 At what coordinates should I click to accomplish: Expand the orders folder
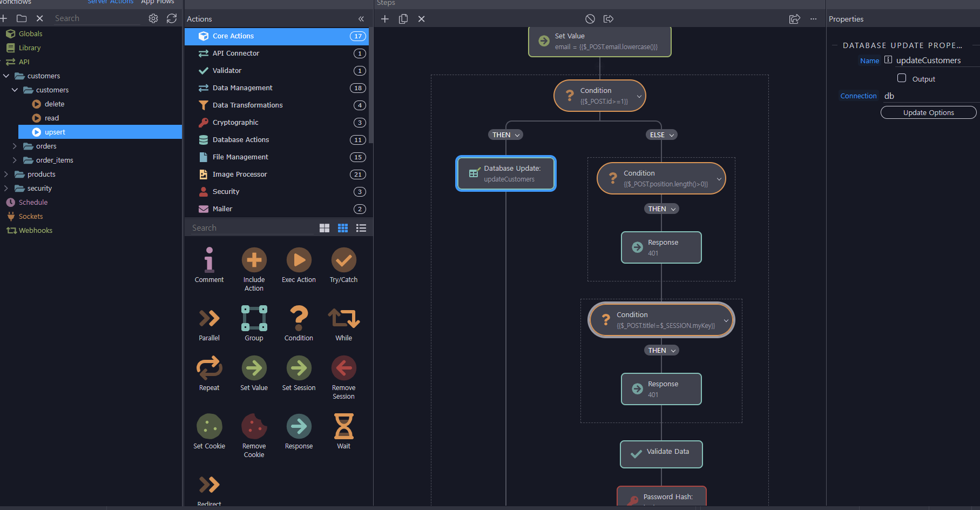15,146
